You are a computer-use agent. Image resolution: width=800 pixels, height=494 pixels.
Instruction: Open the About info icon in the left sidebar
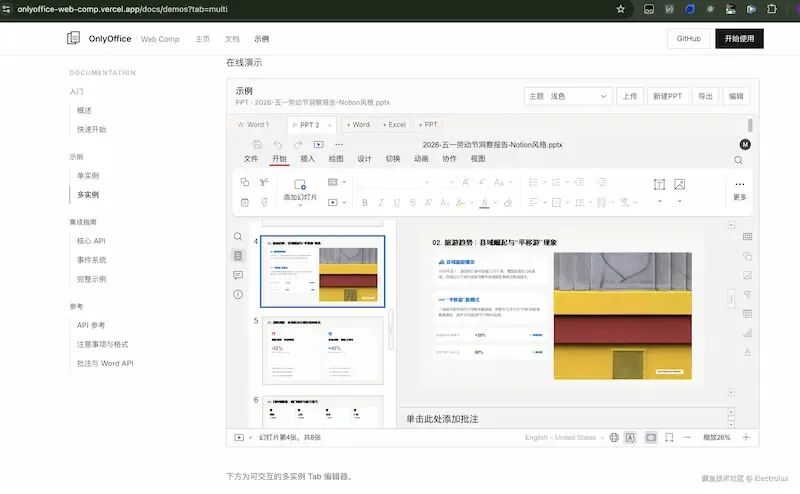coord(238,294)
